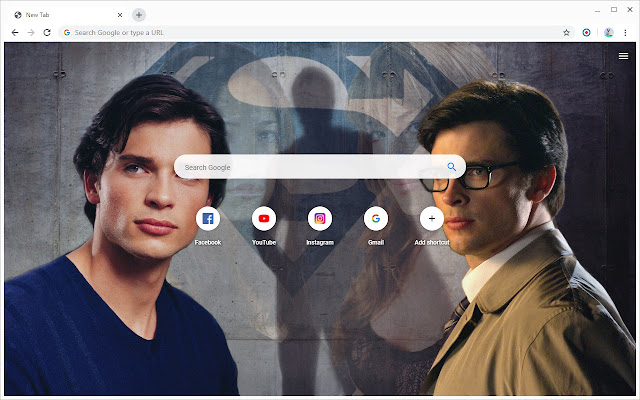This screenshot has height=400, width=640.
Task: Go back with the browser back arrow
Action: [15, 33]
